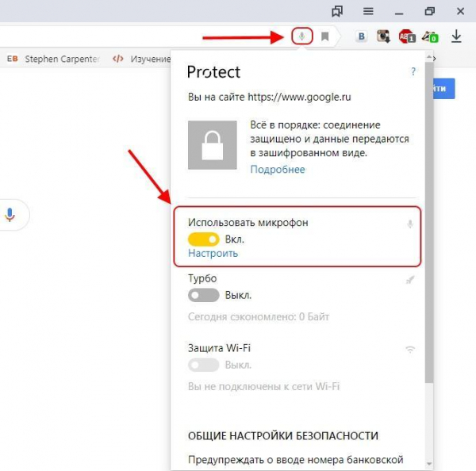
Task: Click the microphone icon in address bar
Action: [301, 36]
